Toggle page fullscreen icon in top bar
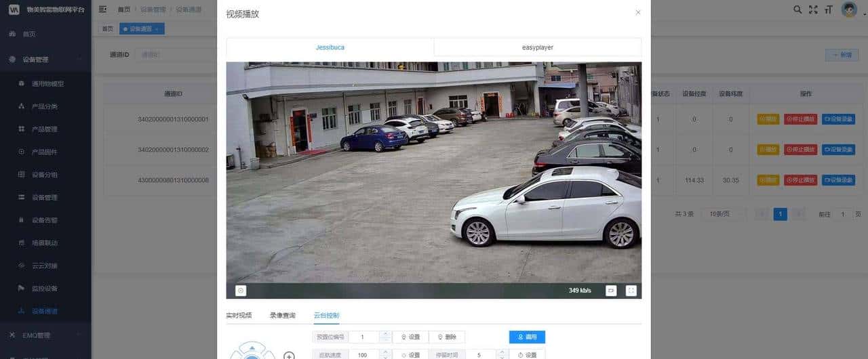Viewport: 868px width, 359px height. tap(813, 9)
